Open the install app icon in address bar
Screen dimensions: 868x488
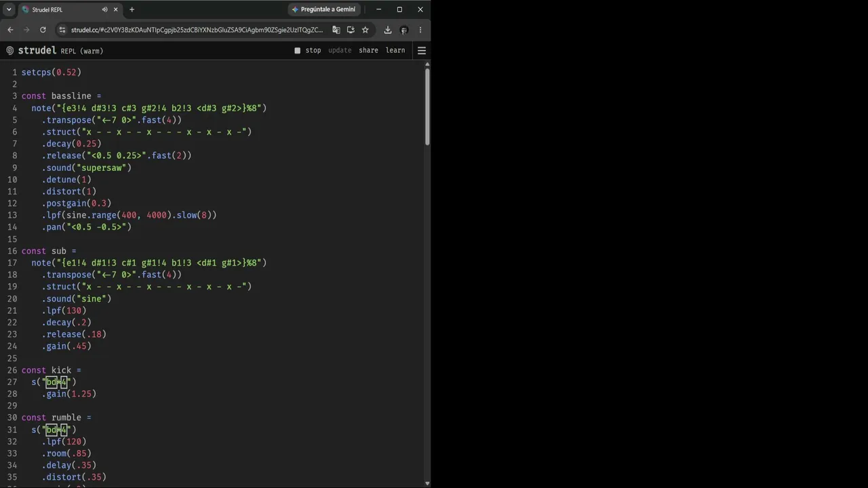tap(351, 30)
